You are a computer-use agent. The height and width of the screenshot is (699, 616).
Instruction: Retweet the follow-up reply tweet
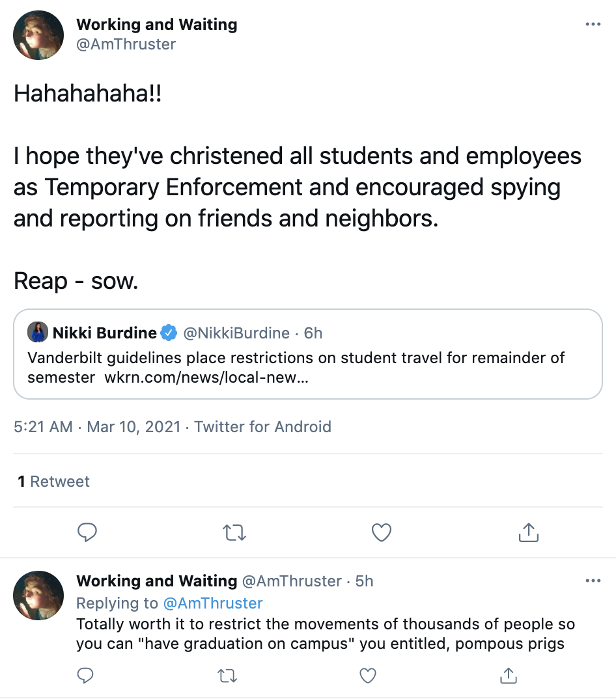pyautogui.click(x=227, y=676)
